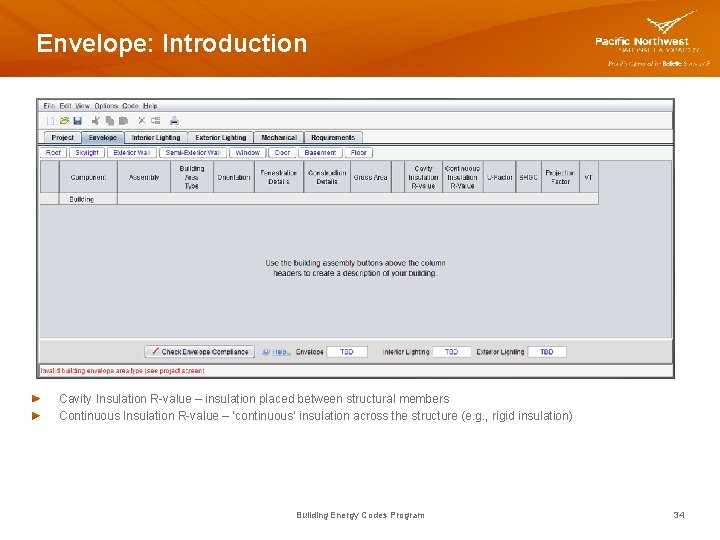
Task: Add a Semi-Exterior Wall assembly
Action: [x=193, y=152]
